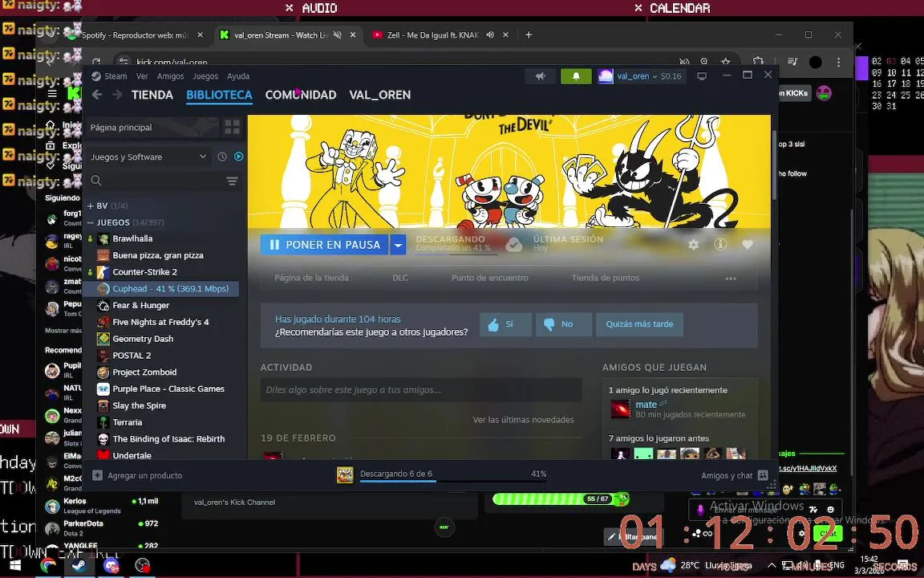
Task: Open Cuphead game info icon
Action: click(720, 244)
